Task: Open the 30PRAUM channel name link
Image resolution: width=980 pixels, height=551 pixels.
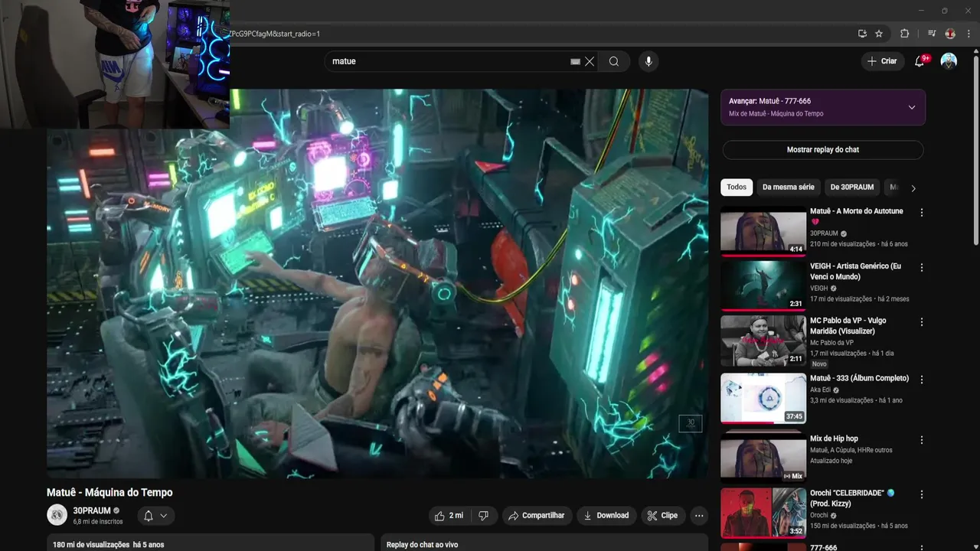Action: coord(92,510)
